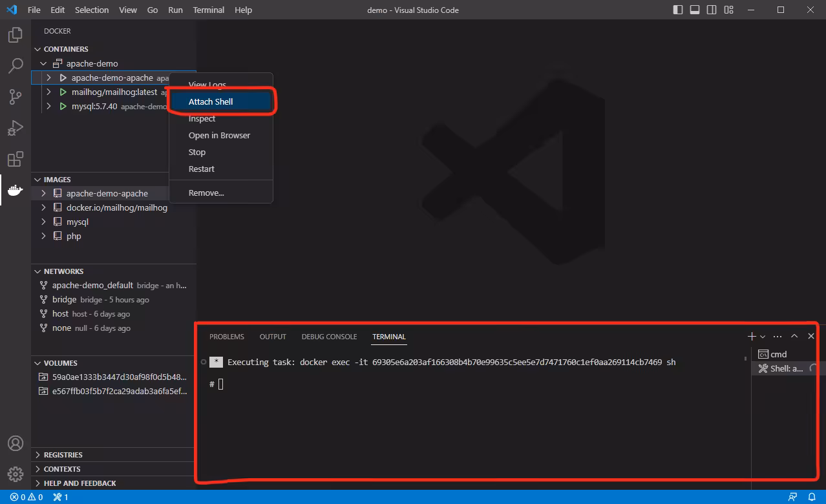This screenshot has height=504, width=826.
Task: Select volume starting with 59a0ae1333b
Action: tap(114, 377)
